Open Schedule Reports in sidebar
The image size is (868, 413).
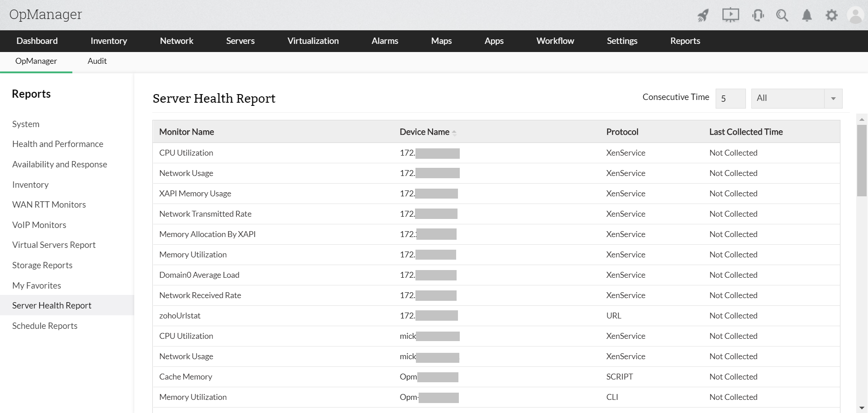[45, 326]
